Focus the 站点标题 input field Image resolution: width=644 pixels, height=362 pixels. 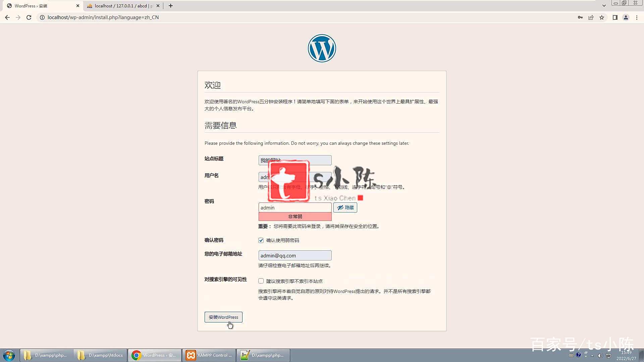295,160
